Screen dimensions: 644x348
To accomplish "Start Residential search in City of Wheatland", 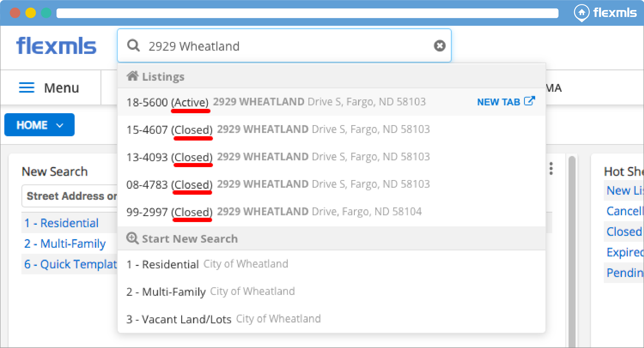I will click(x=208, y=264).
